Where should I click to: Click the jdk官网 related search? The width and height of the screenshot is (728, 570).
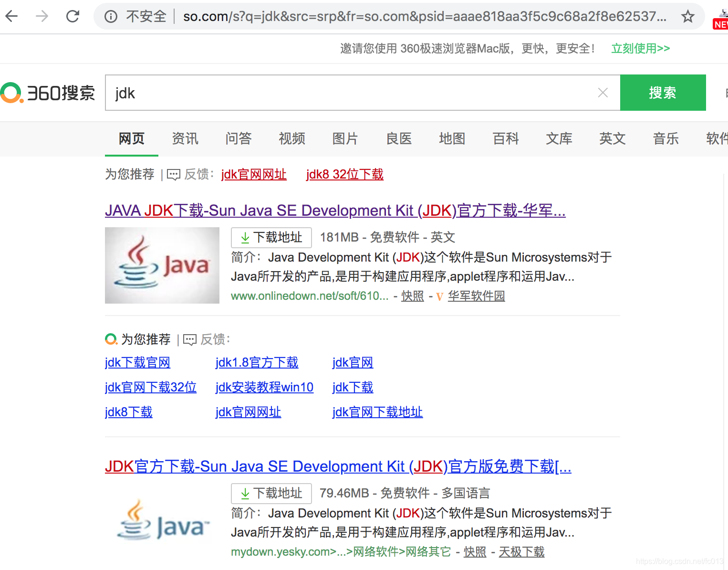click(353, 362)
